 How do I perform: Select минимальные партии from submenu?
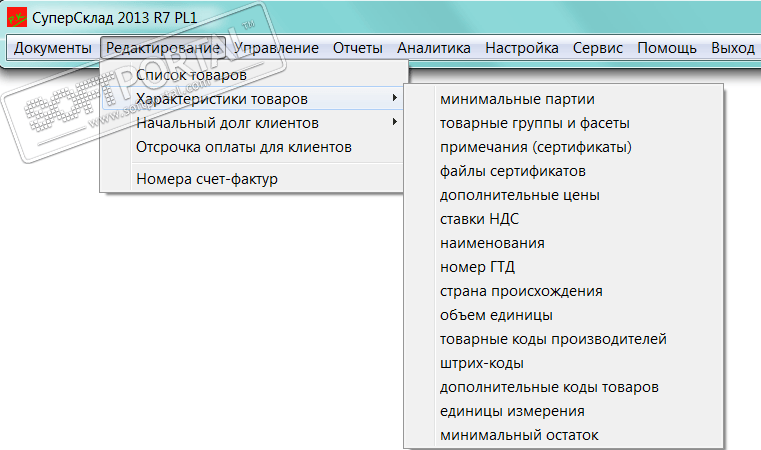(517, 99)
